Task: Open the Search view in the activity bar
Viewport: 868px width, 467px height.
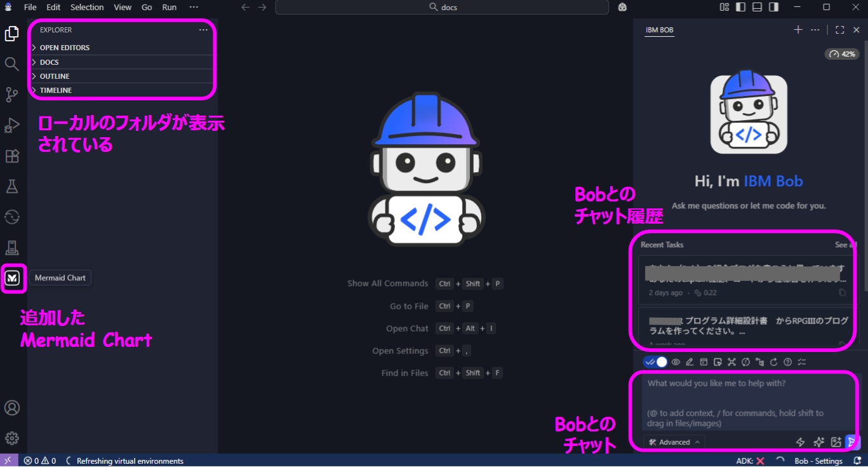Action: pos(11,64)
